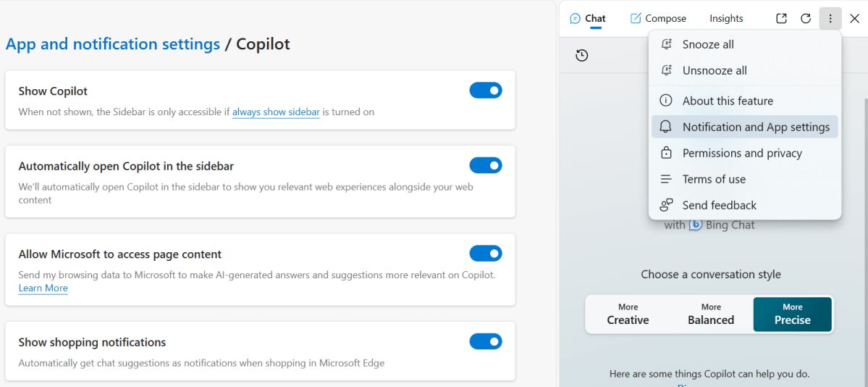Image resolution: width=868 pixels, height=387 pixels.
Task: Click the three-dot more options button
Action: (x=830, y=19)
